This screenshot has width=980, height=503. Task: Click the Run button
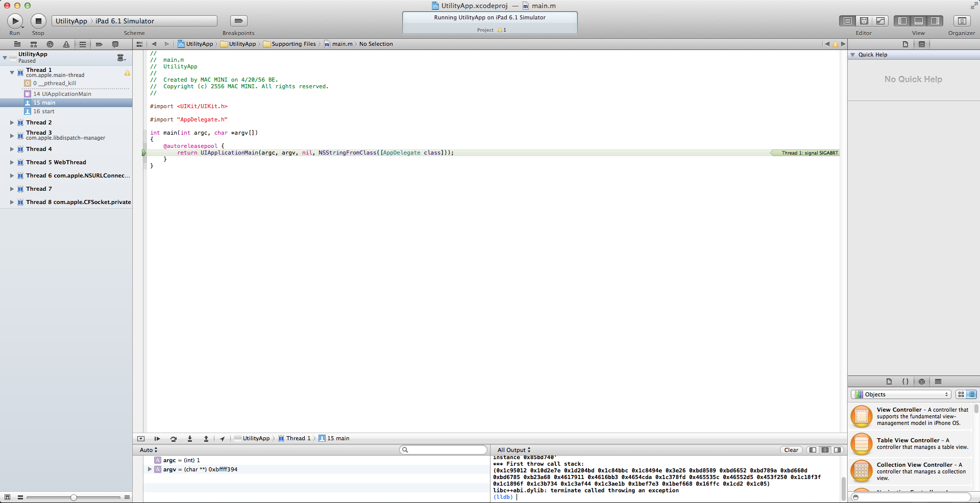[15, 21]
